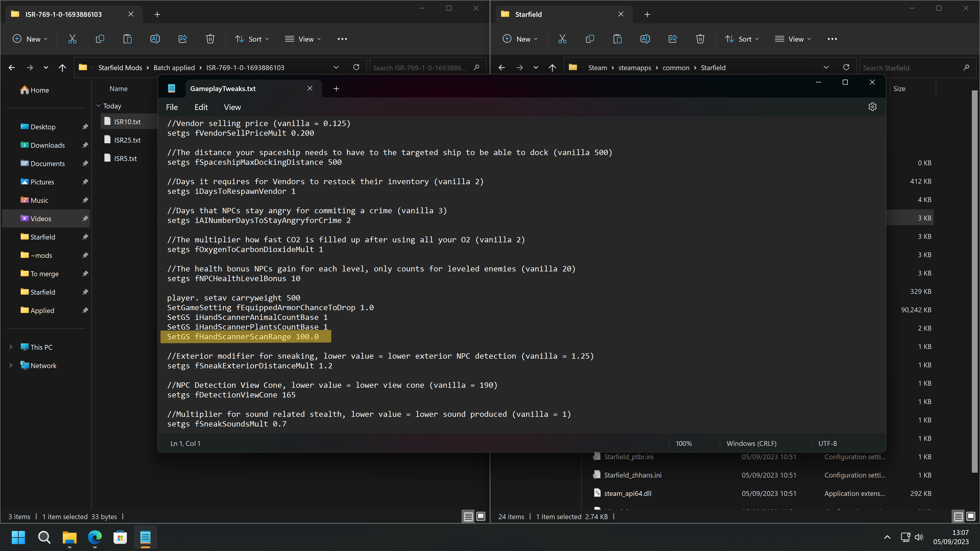The width and height of the screenshot is (980, 551).
Task: Adjust Notepad zoom level from the status bar
Action: pos(684,443)
